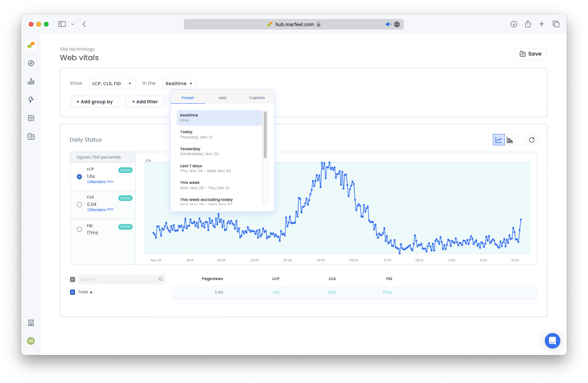Open the LCP Offenders Beta link

96,182
